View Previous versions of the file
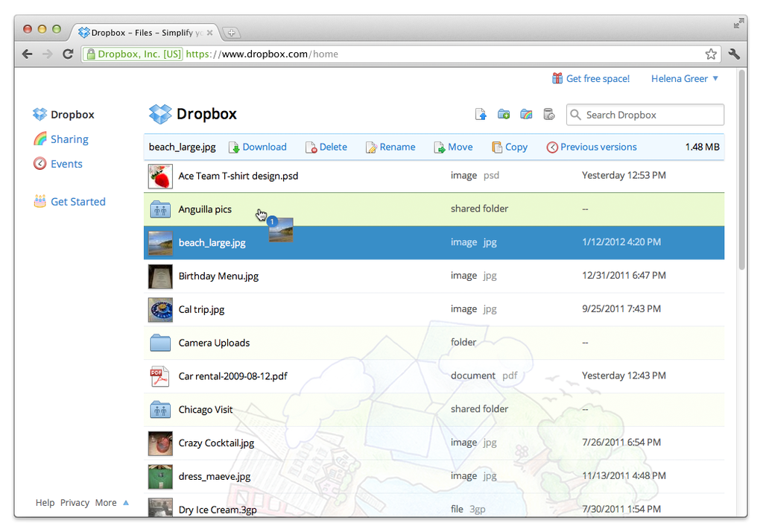The height and width of the screenshot is (532, 763). pos(591,147)
